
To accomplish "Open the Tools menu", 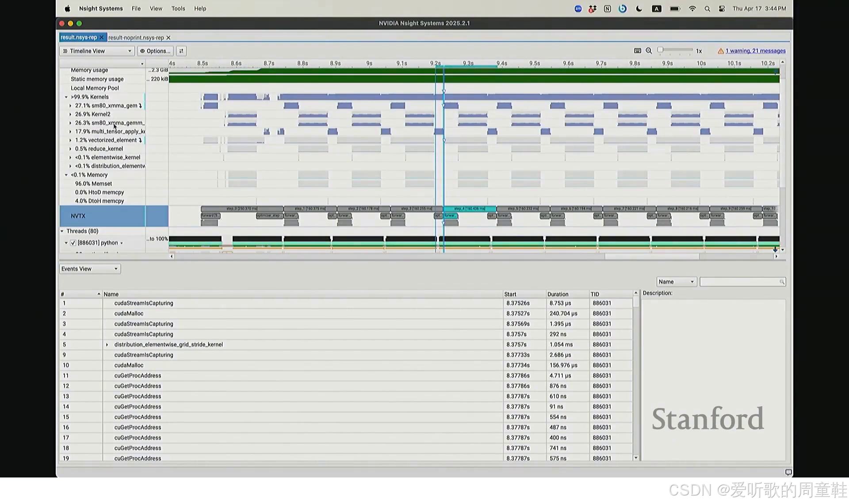I will [x=178, y=9].
